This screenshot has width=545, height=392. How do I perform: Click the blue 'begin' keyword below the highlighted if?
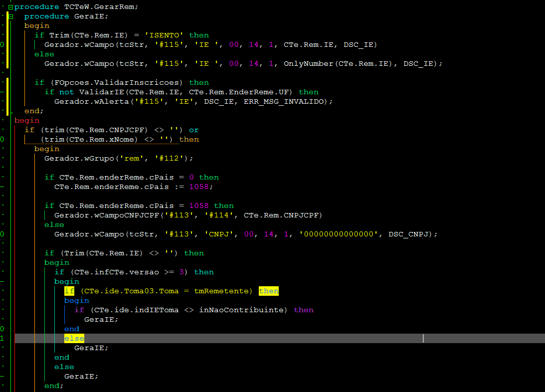click(76, 301)
